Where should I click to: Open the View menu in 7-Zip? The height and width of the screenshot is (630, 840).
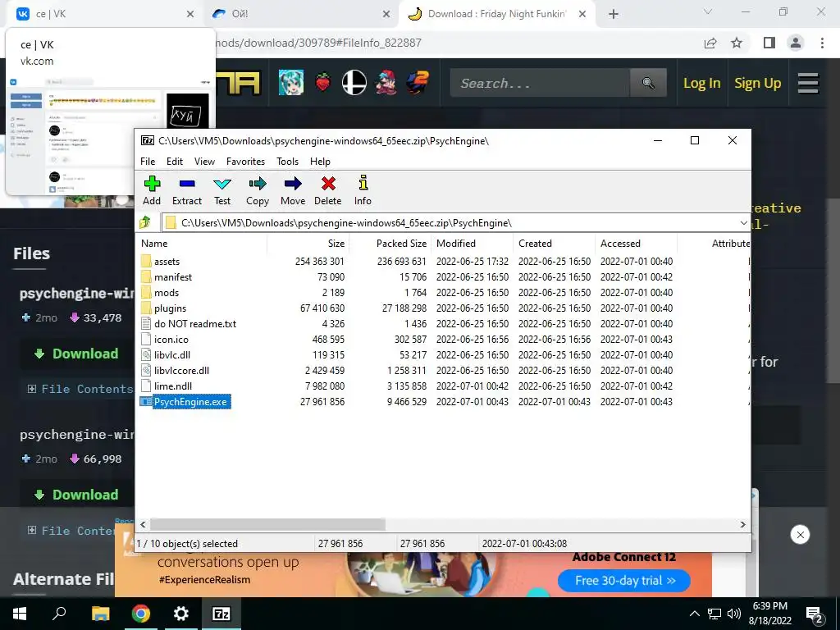point(204,162)
